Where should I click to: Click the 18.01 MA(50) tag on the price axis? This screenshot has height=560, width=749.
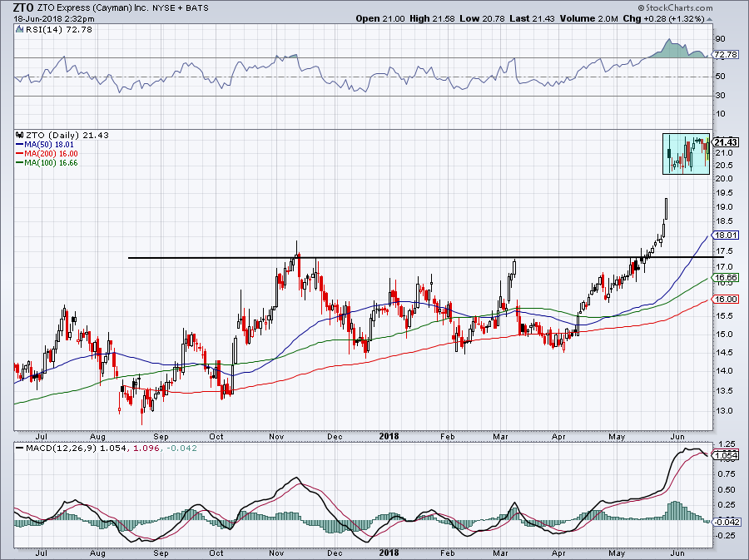tap(726, 235)
